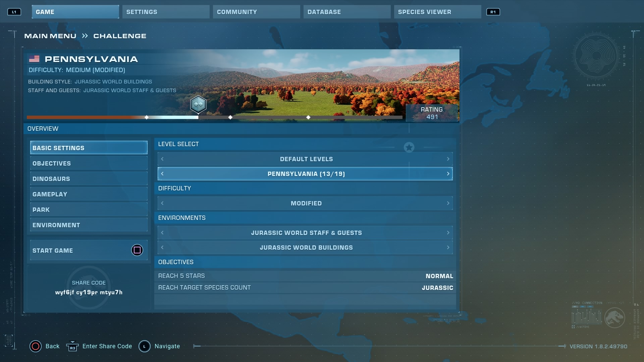Click the square button icon on Start Game
Image resolution: width=644 pixels, height=362 pixels.
coord(137,250)
